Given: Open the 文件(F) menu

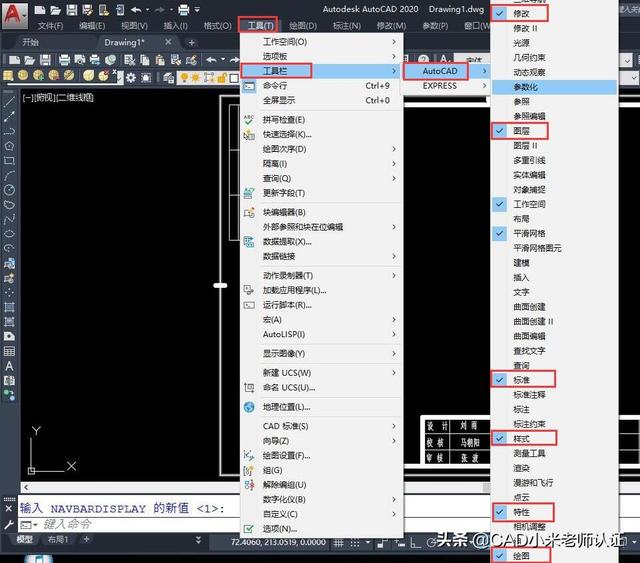Looking at the screenshot, I should click(x=50, y=26).
